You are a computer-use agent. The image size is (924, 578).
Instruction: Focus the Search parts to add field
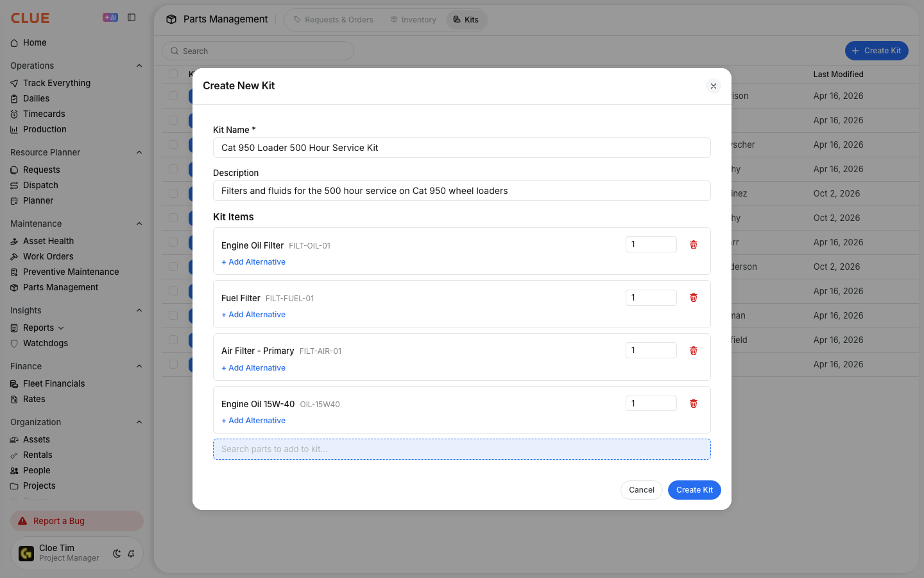pyautogui.click(x=462, y=450)
